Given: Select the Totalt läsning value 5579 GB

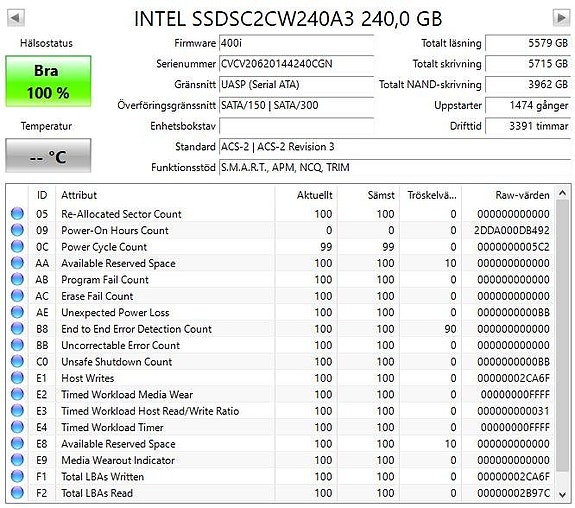Looking at the screenshot, I should (528, 43).
